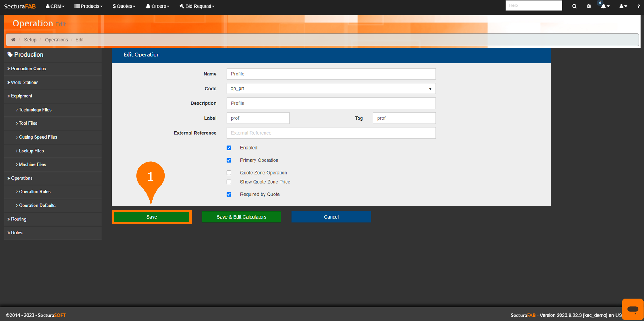Enable Show Quote Zone Price
The image size is (644, 321).
coord(229,182)
